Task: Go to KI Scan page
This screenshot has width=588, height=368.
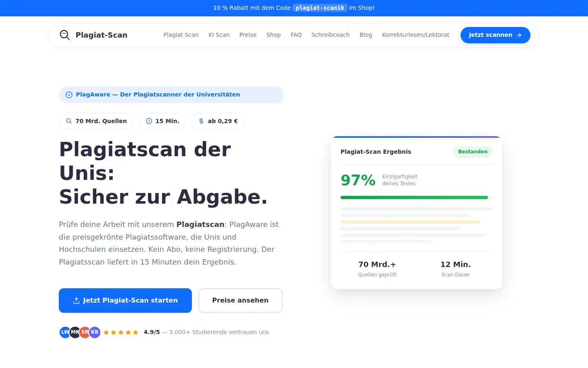Action: [219, 35]
